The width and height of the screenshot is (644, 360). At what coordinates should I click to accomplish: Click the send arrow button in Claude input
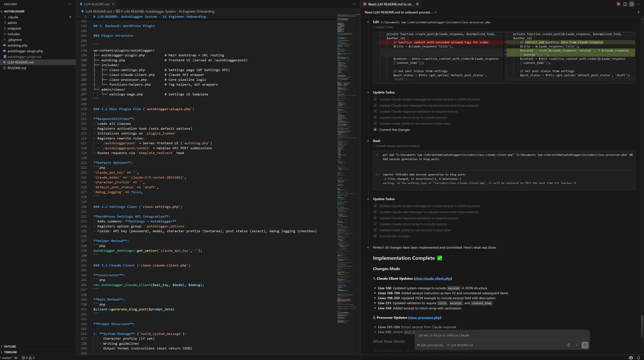pos(585,345)
